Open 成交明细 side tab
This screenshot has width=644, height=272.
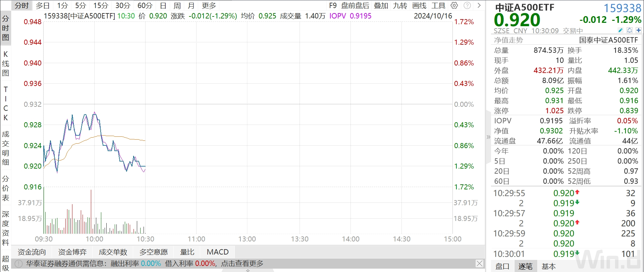(5, 148)
